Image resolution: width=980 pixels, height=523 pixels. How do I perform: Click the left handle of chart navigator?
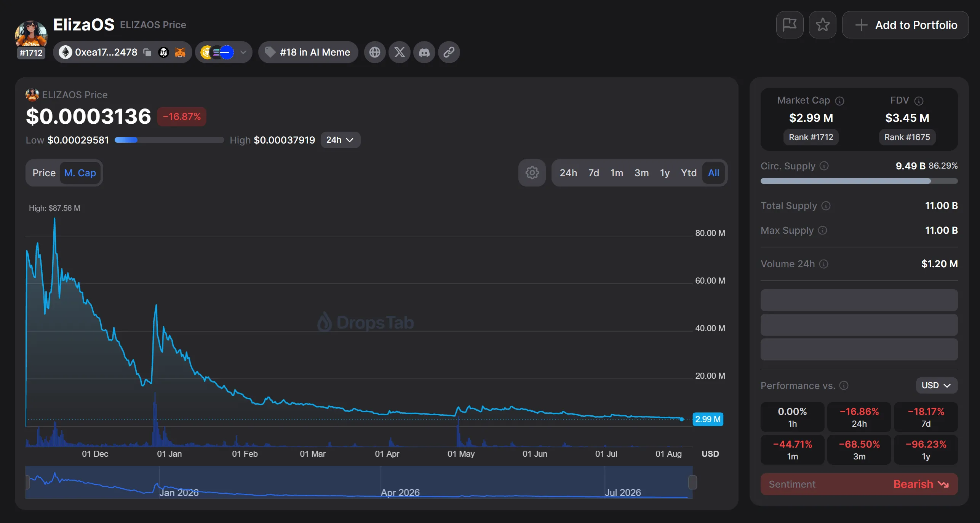coord(27,482)
